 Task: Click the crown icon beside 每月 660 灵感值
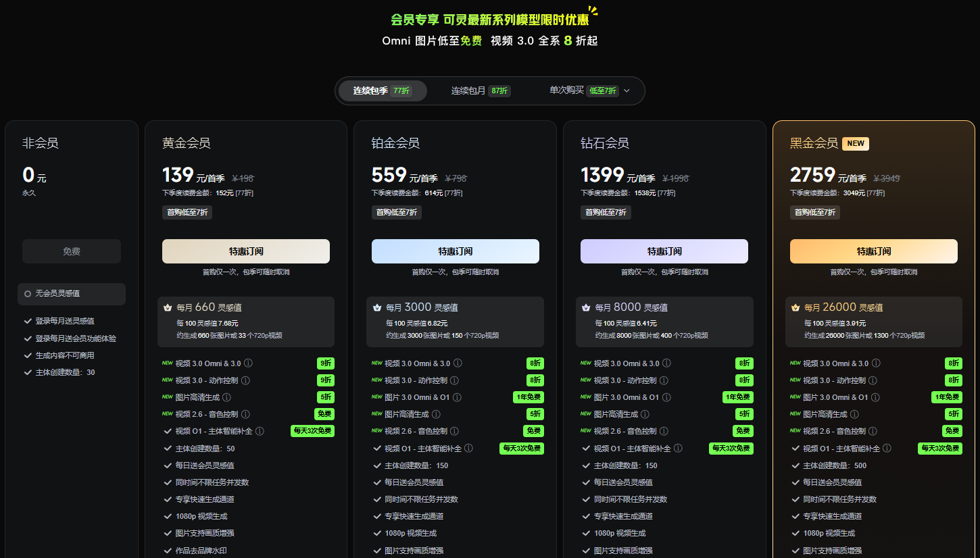(167, 307)
